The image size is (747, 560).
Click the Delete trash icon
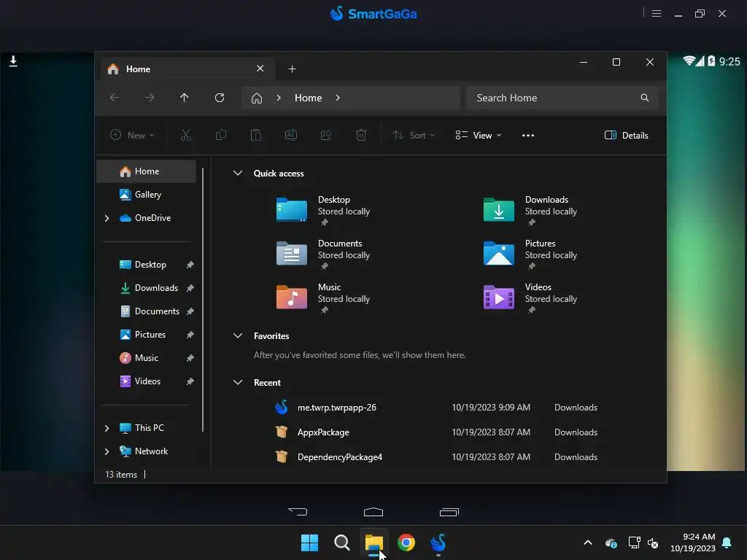361,135
